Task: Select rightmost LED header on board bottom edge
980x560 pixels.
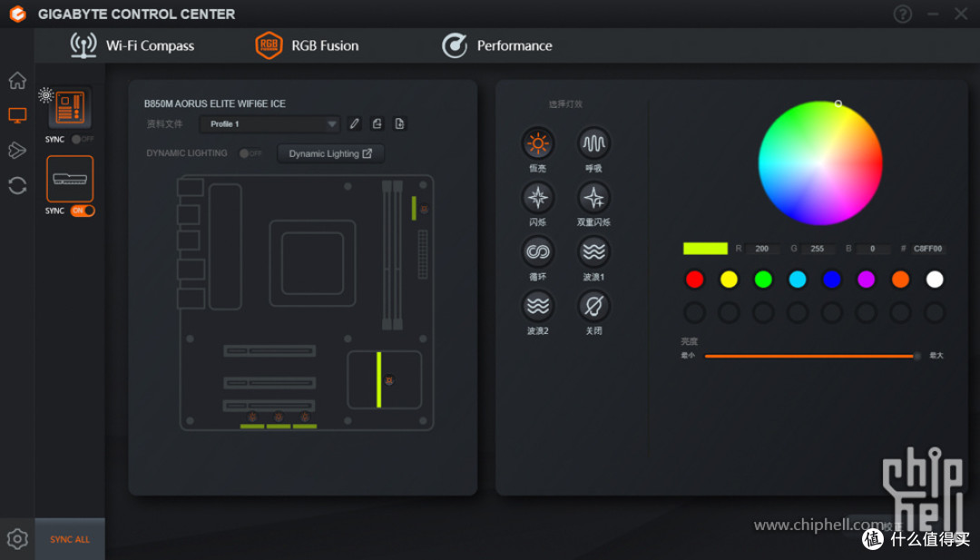Action: coord(305,427)
